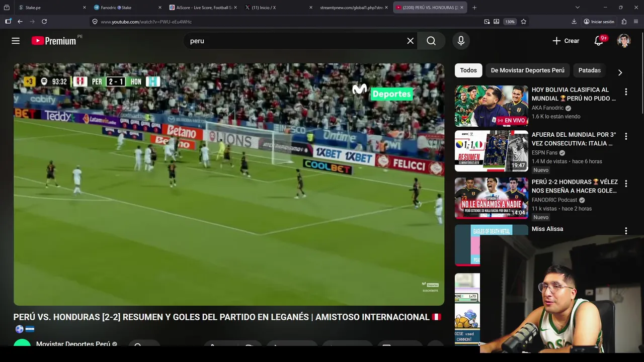Open Movistar Deportes Perú channel name
This screenshot has width=644, height=362.
point(73,343)
